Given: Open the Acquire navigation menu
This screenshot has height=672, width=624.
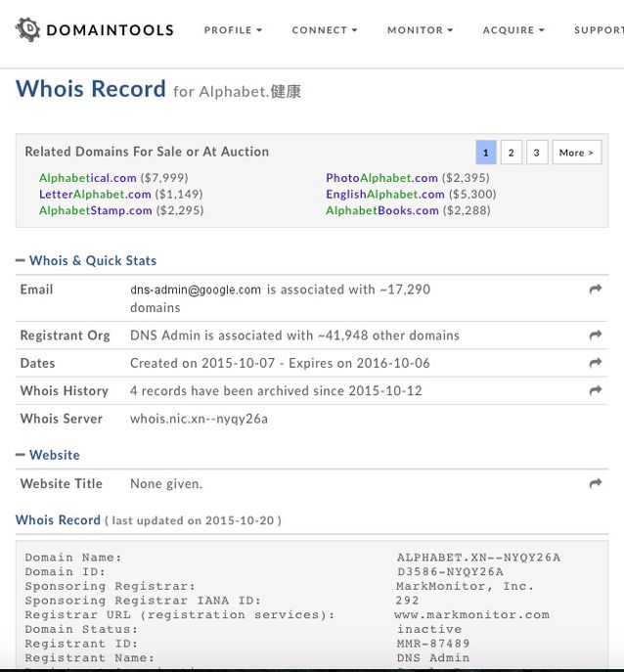Looking at the screenshot, I should tap(513, 30).
